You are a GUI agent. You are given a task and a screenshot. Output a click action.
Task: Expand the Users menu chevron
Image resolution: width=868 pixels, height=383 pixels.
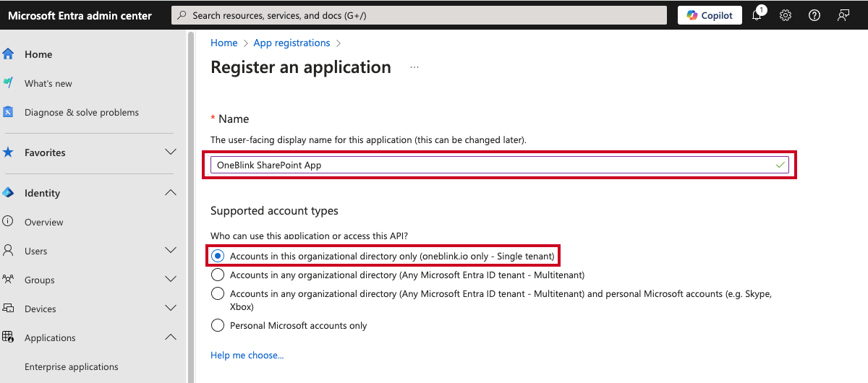pyautogui.click(x=171, y=251)
